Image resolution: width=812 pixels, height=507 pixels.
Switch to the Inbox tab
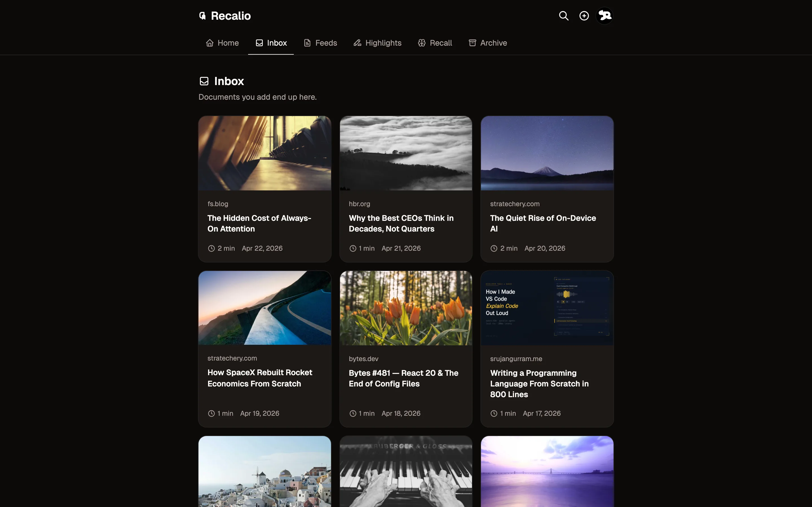pyautogui.click(x=271, y=43)
